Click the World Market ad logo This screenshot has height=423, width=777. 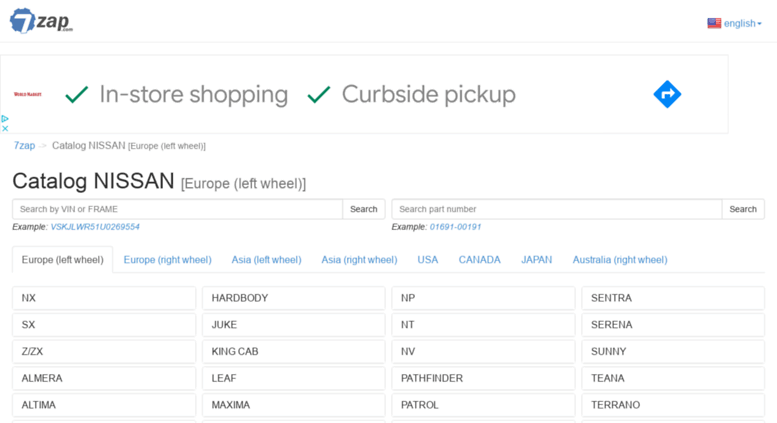[28, 94]
